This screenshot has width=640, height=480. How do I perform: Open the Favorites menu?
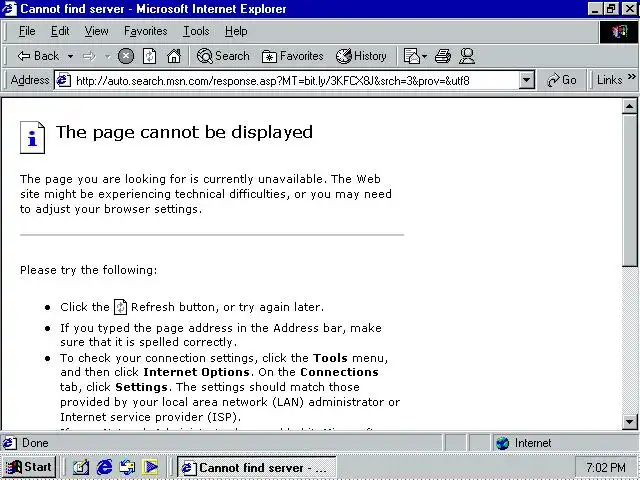[x=146, y=31]
